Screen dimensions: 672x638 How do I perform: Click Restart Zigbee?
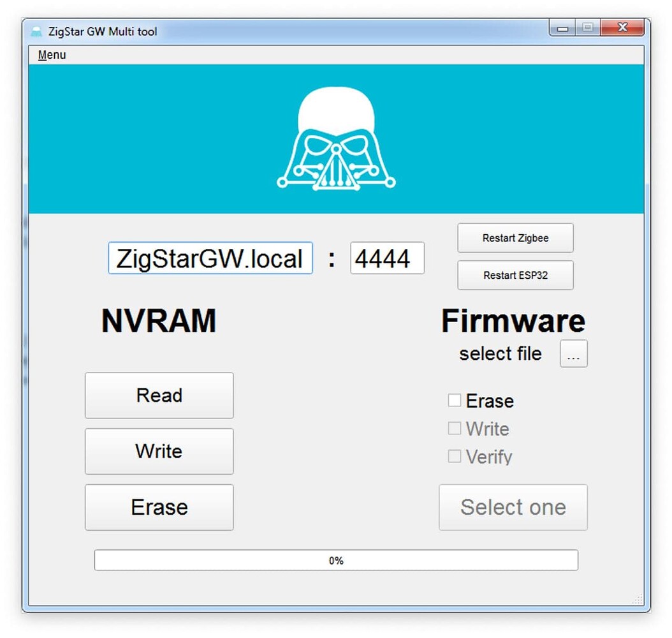tap(515, 237)
